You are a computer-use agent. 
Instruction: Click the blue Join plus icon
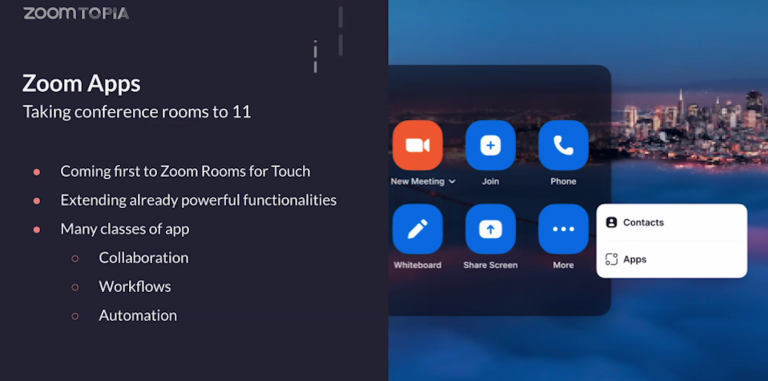490,145
